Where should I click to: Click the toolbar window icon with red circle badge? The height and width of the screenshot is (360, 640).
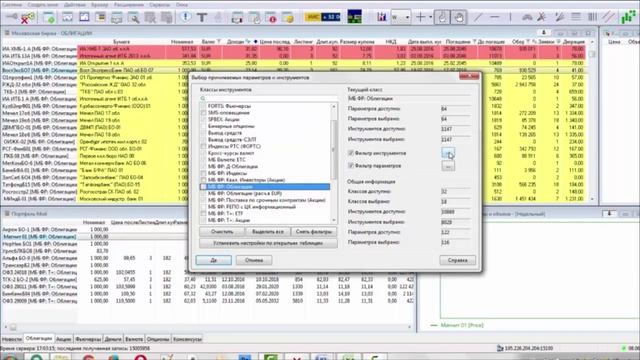coord(271,18)
